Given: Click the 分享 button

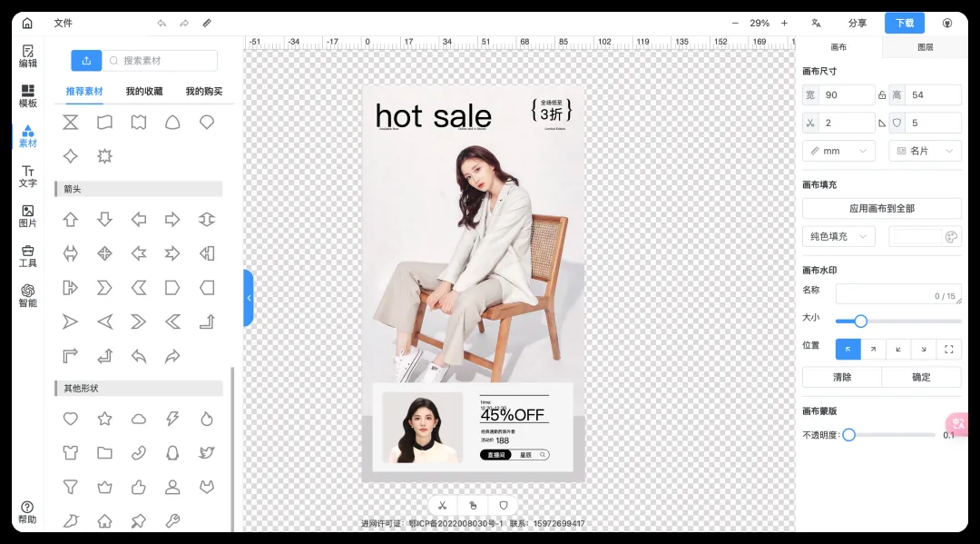Looking at the screenshot, I should tap(857, 23).
